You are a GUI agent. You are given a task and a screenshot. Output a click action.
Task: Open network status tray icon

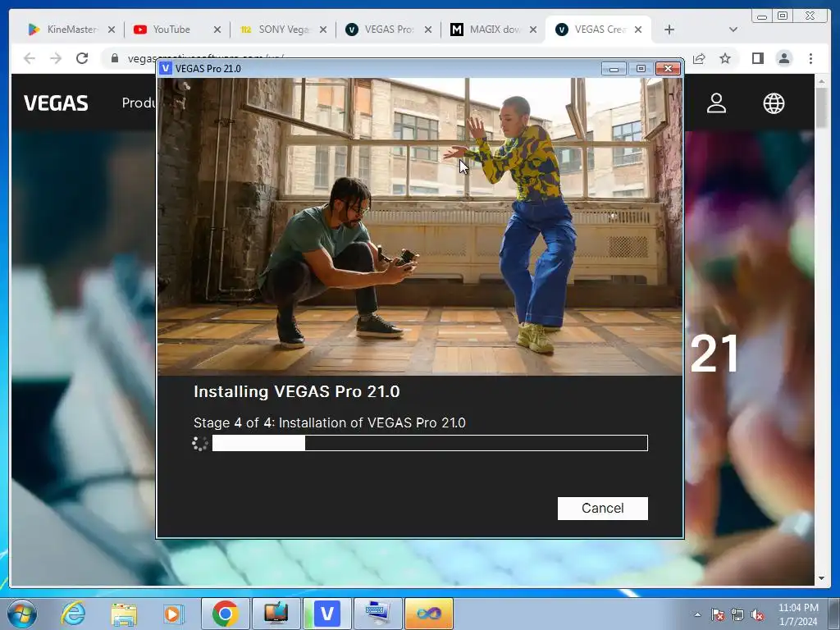737,614
